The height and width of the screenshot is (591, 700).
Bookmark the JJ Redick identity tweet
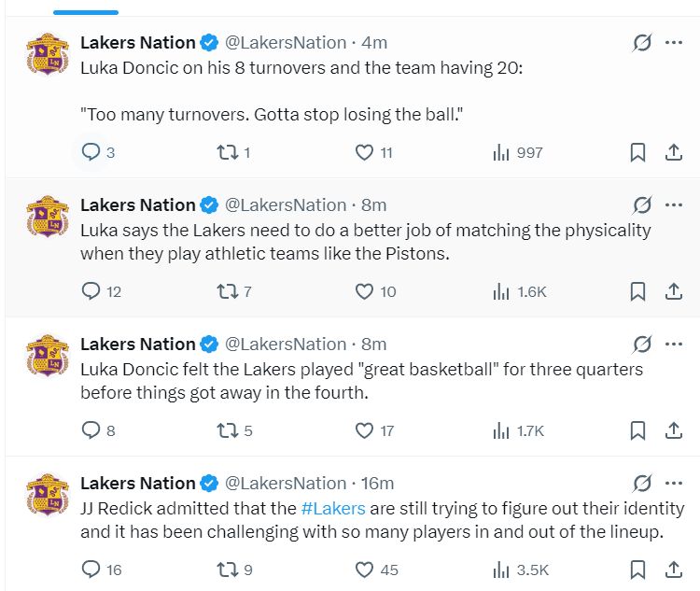pyautogui.click(x=637, y=570)
